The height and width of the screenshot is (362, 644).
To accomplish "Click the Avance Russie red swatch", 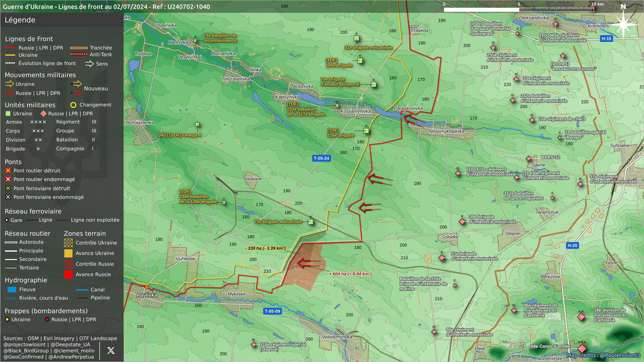I will [x=68, y=275].
